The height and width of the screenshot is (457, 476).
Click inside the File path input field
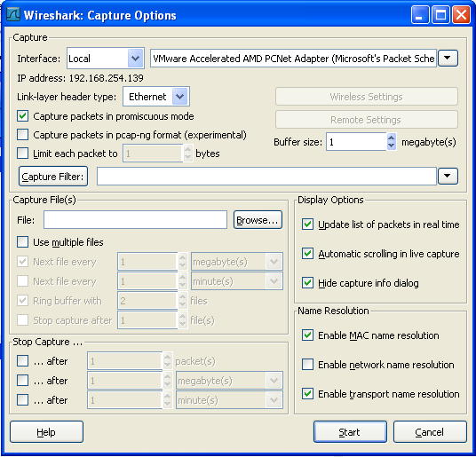[x=135, y=220]
